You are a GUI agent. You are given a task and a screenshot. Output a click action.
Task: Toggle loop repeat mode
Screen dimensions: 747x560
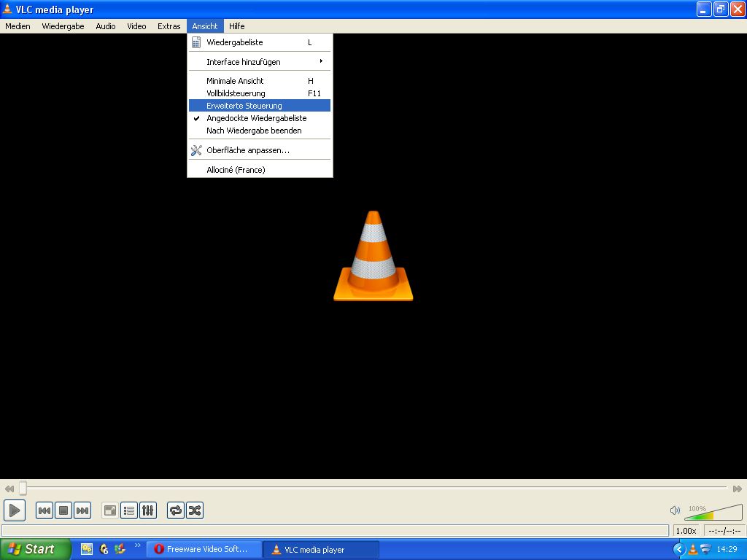(x=176, y=510)
